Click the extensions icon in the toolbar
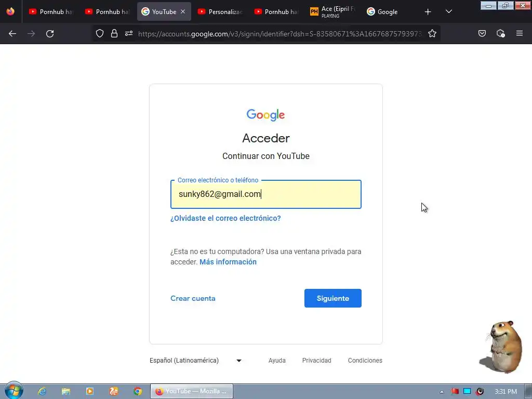532x399 pixels. click(x=500, y=33)
